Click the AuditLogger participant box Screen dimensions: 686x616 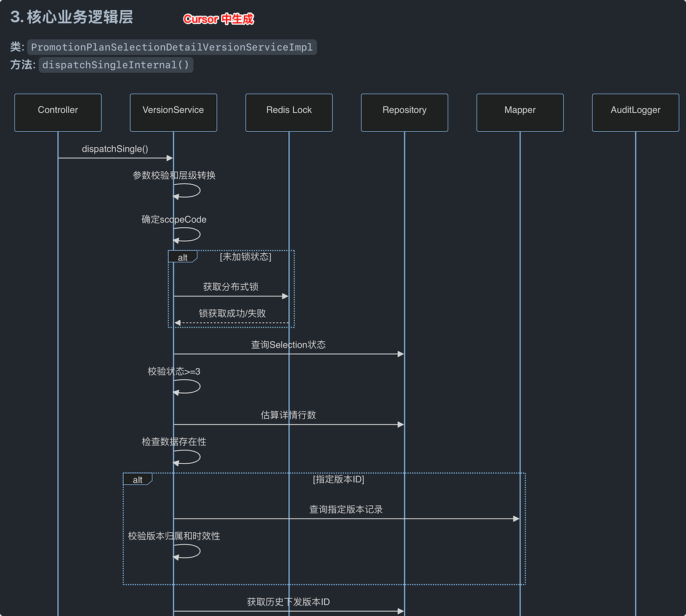[x=636, y=113]
